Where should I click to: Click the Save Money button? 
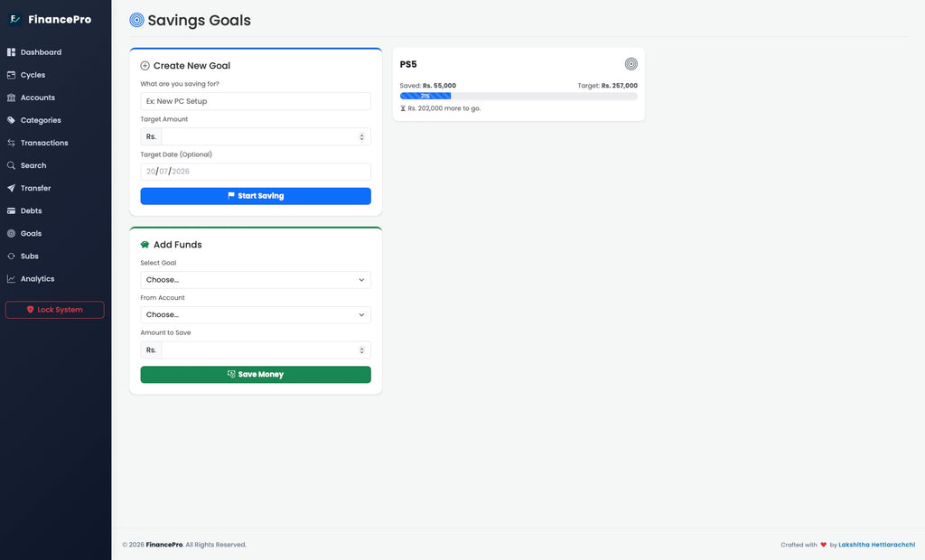pyautogui.click(x=256, y=375)
